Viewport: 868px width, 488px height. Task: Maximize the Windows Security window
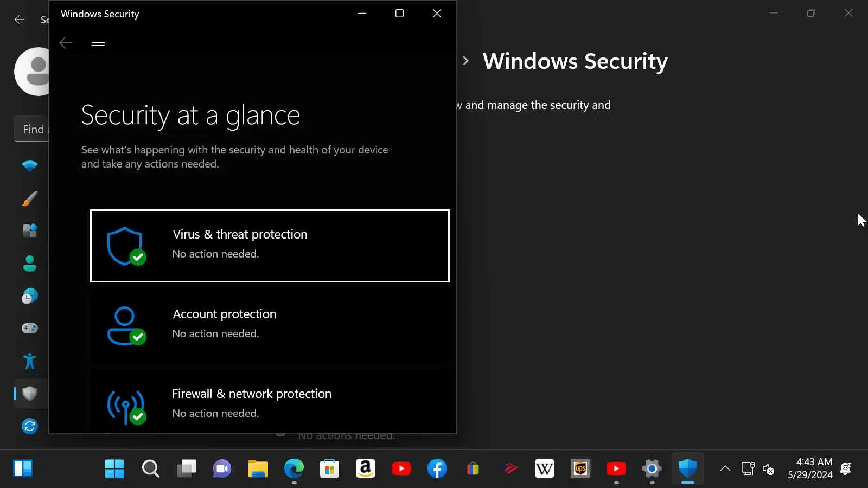[399, 14]
